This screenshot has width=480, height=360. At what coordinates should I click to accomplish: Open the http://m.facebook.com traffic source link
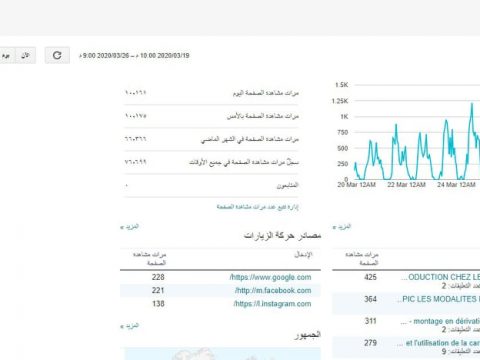[x=273, y=291]
